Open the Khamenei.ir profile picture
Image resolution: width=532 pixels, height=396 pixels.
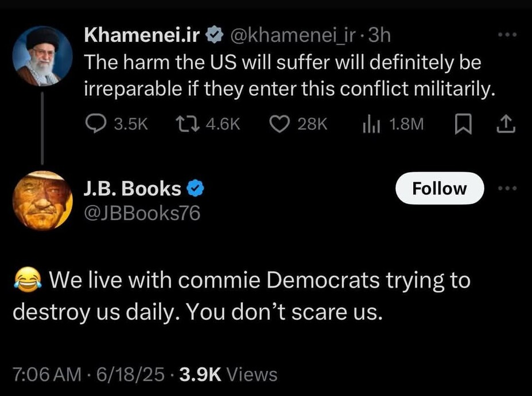42,56
